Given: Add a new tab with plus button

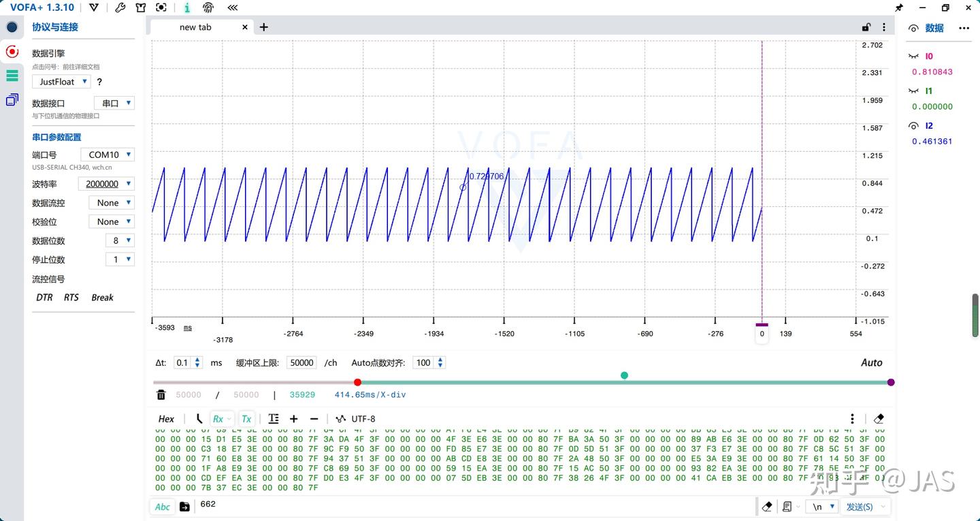Looking at the screenshot, I should coord(264,27).
